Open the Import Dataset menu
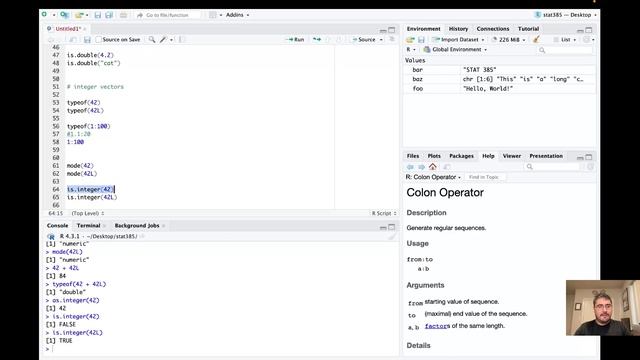640x360 pixels. click(x=458, y=40)
